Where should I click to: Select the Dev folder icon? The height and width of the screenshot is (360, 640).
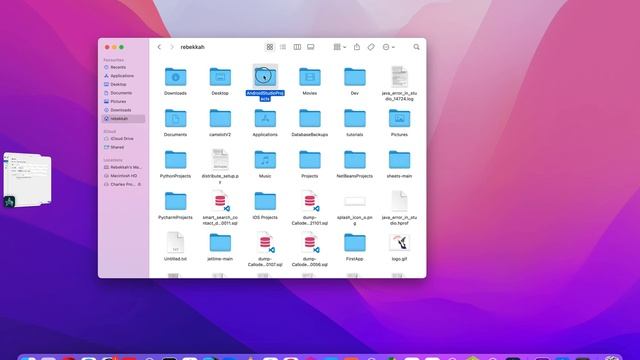pyautogui.click(x=355, y=77)
